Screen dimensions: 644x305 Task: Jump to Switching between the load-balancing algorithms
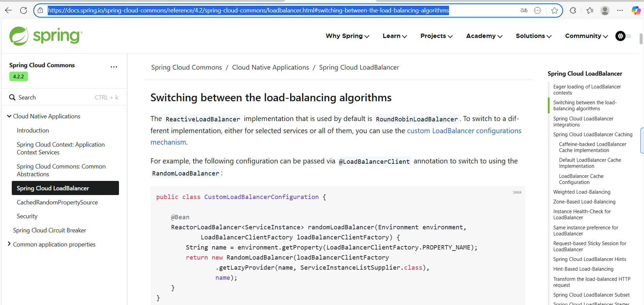click(x=585, y=106)
